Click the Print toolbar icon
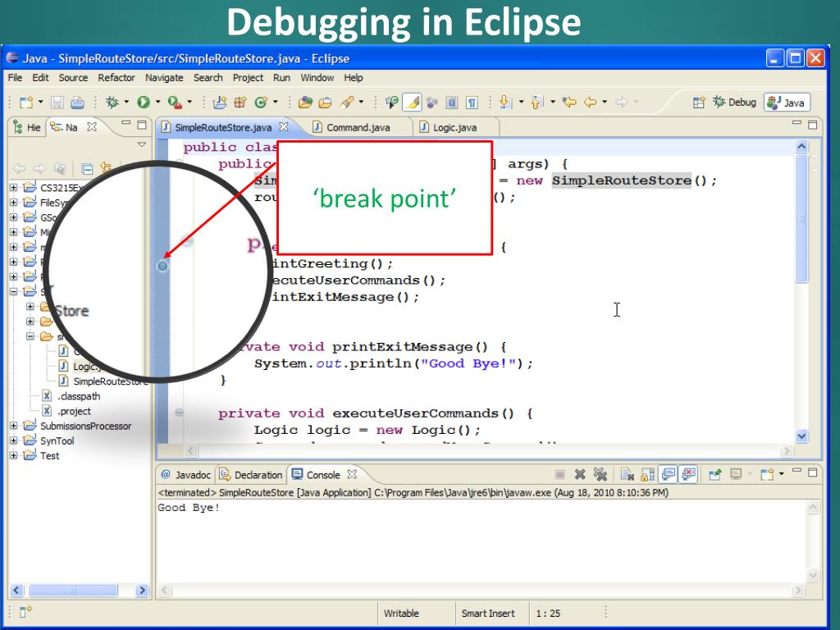 (x=77, y=102)
